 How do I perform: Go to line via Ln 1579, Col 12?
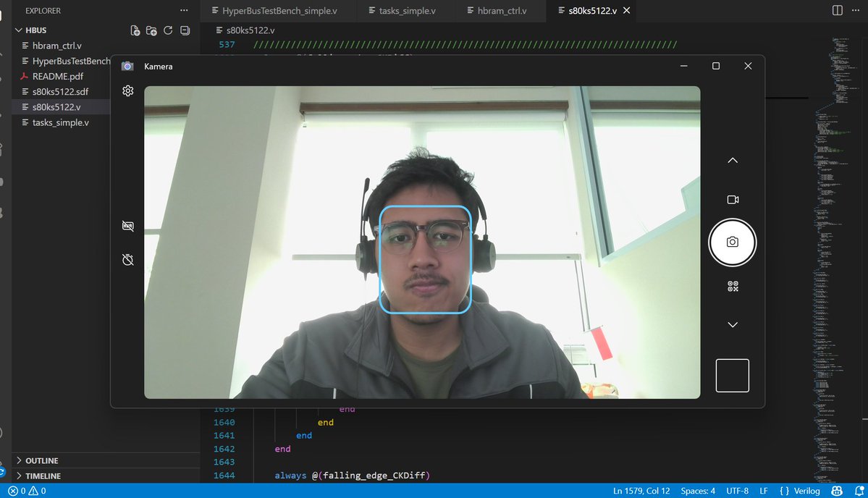[x=641, y=491]
